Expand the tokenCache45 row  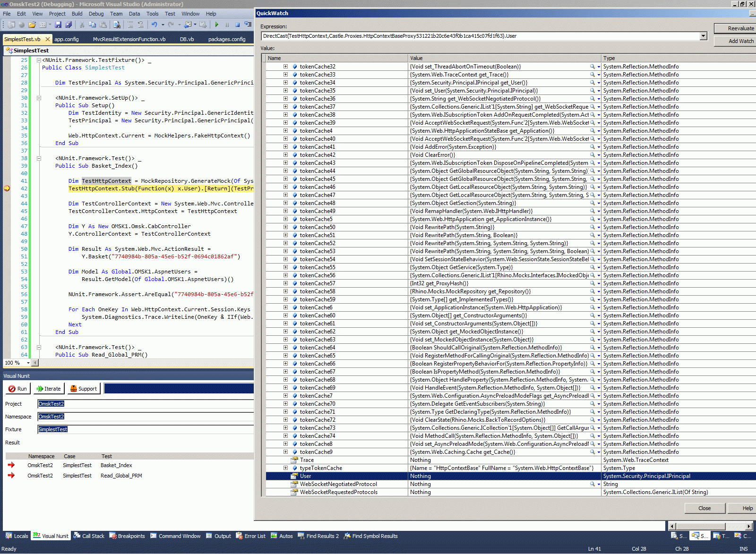285,179
